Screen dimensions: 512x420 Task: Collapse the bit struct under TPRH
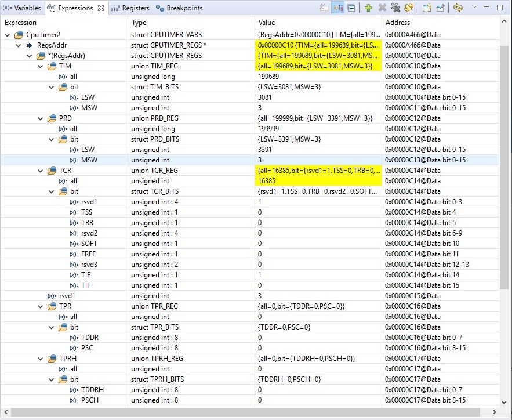(52, 379)
